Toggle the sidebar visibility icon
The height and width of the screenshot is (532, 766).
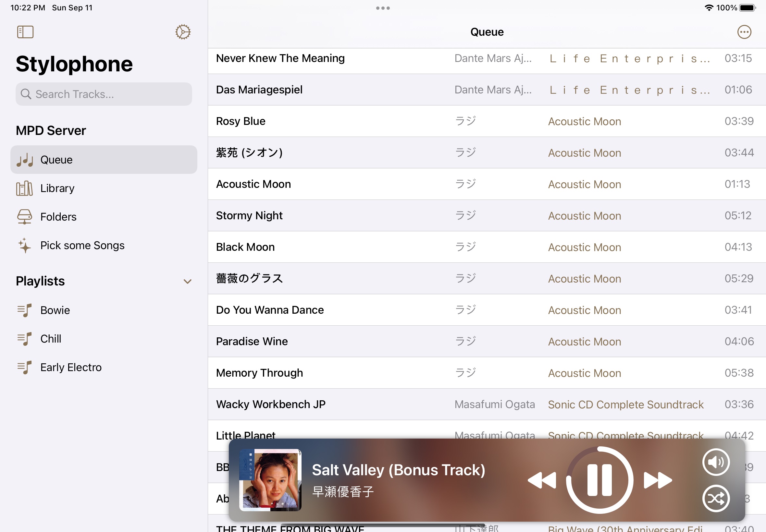click(25, 32)
